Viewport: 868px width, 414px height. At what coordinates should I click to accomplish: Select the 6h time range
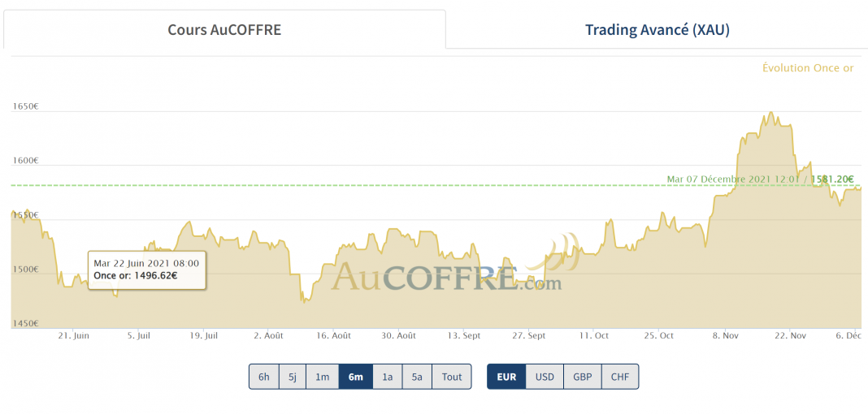click(x=264, y=377)
